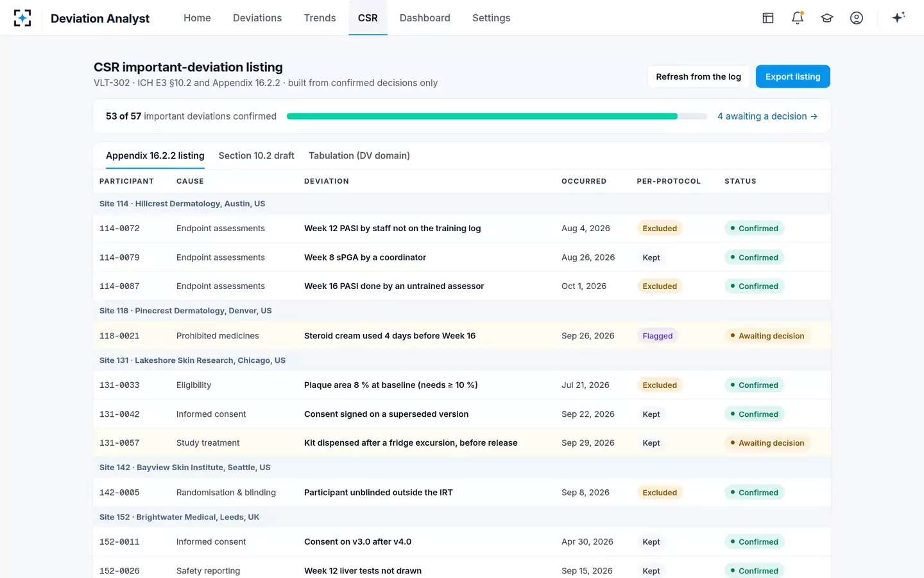The width and height of the screenshot is (924, 578).
Task: Click the confirmed deviations progress bar
Action: 497,116
